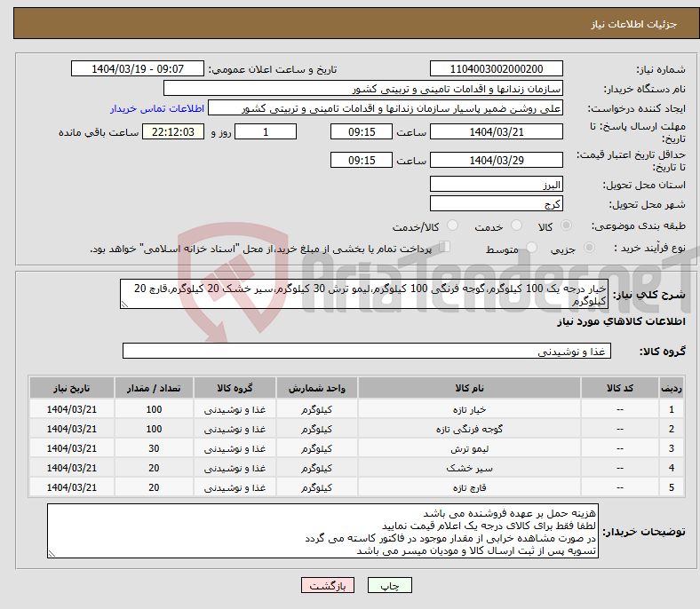Click the remaining days field showing 1

[266, 131]
